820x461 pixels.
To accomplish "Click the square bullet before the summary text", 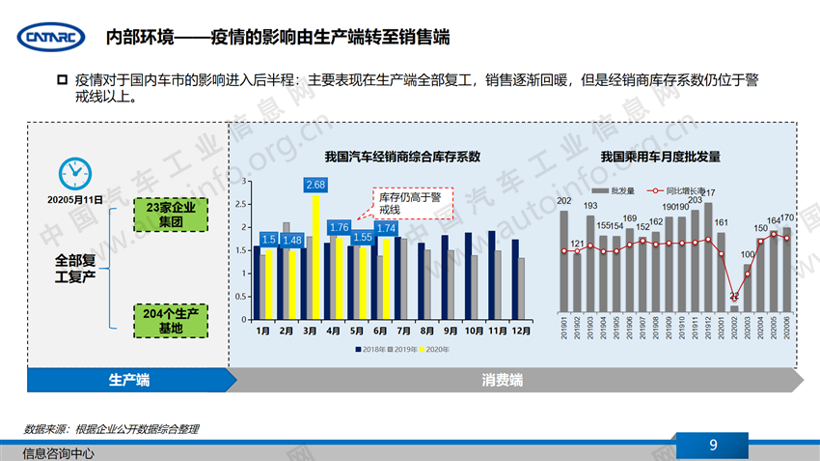I will pos(60,78).
